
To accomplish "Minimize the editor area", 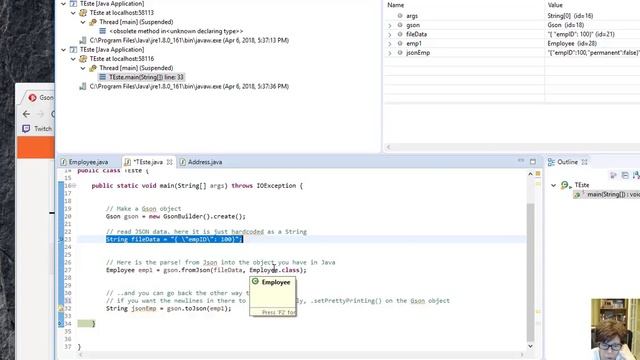I will pos(521,161).
